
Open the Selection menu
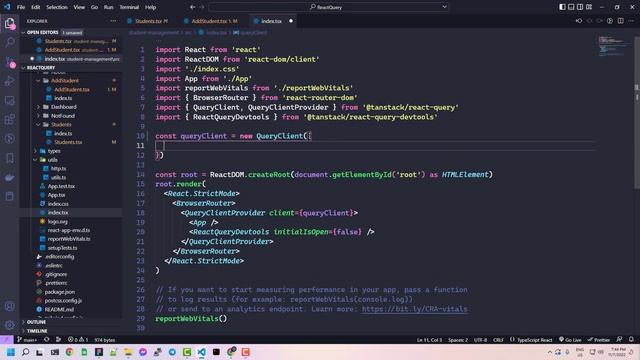point(57,7)
